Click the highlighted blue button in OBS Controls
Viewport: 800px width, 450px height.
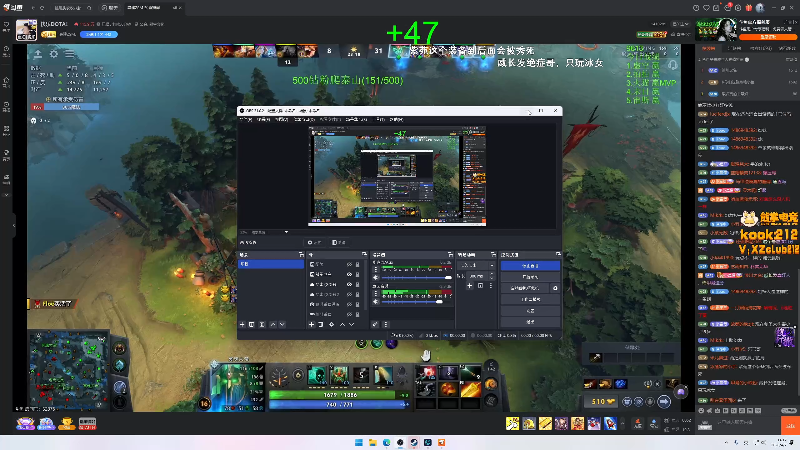click(530, 266)
